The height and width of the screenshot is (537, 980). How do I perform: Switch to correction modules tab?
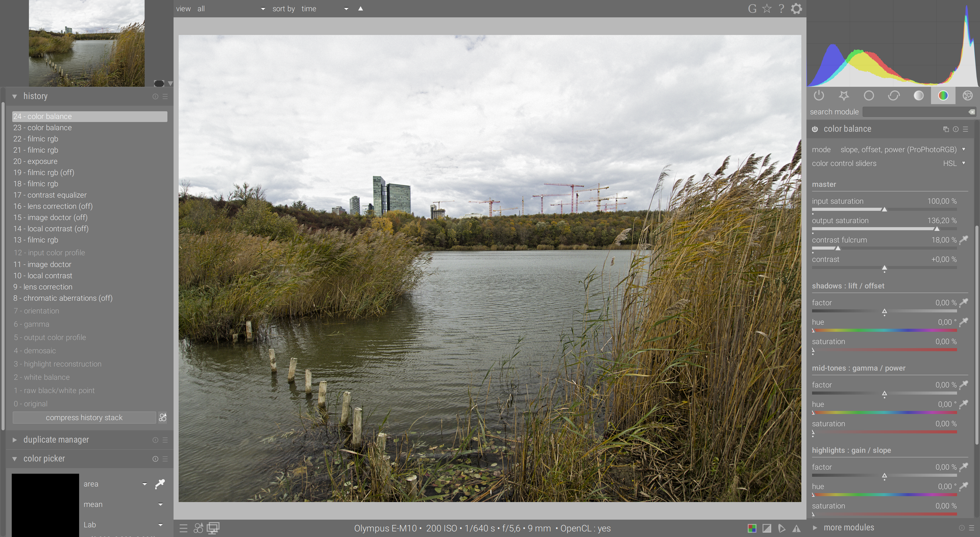pyautogui.click(x=894, y=95)
